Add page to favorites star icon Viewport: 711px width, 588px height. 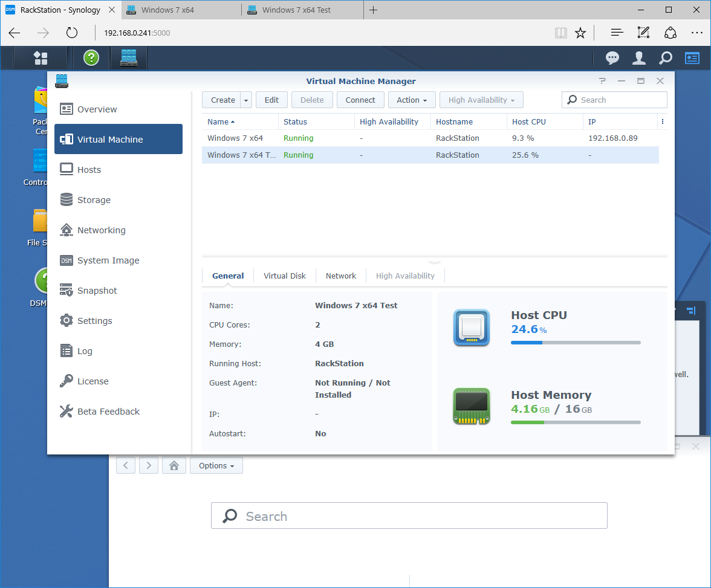click(x=580, y=33)
